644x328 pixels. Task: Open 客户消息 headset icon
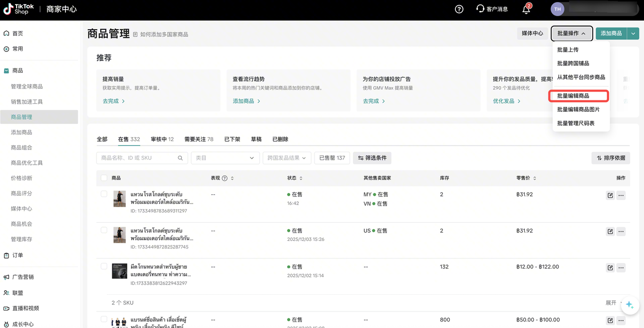480,9
